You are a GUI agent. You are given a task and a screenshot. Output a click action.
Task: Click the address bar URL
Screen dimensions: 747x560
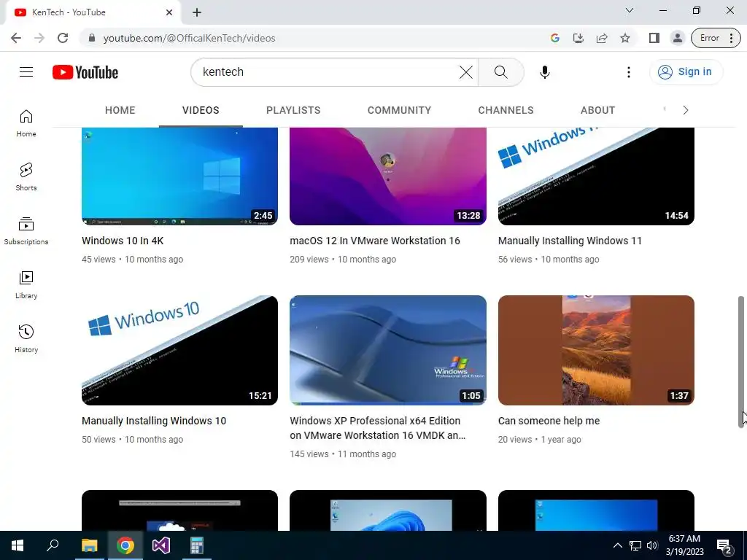tap(189, 38)
